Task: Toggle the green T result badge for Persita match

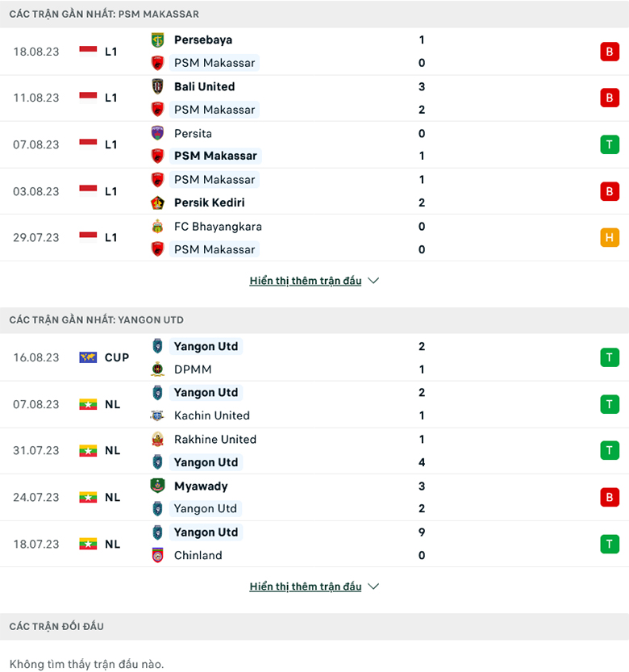Action: pos(610,144)
